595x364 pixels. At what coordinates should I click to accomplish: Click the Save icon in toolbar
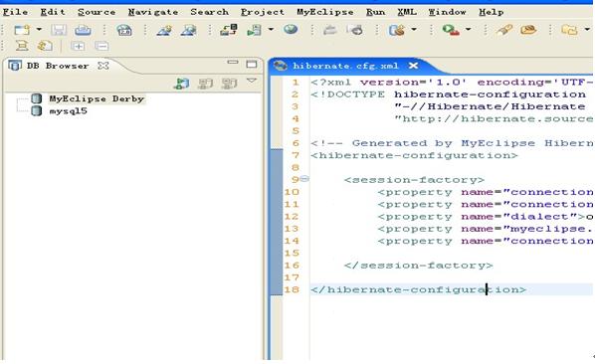[59, 30]
